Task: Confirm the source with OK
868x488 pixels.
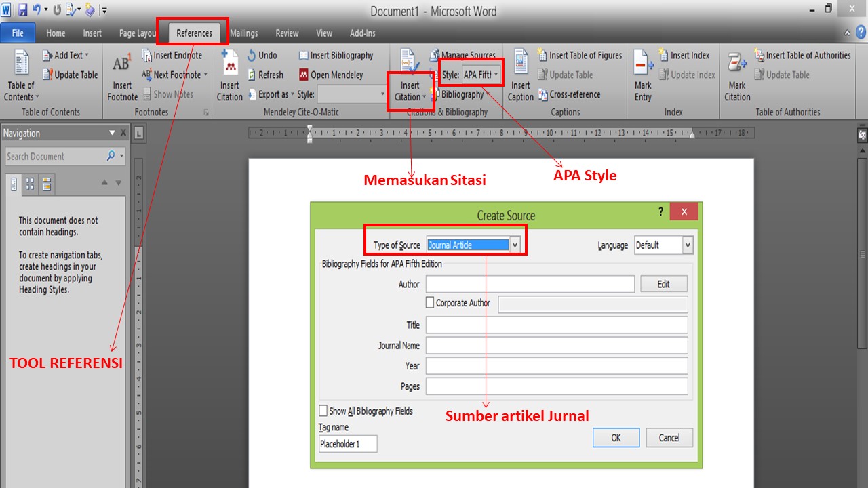Action: click(x=616, y=437)
